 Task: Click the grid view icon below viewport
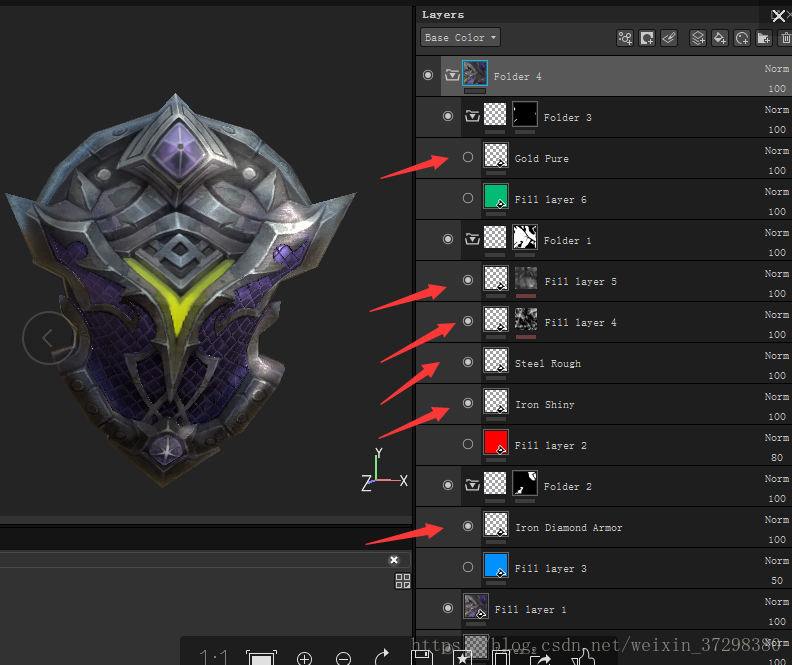403,581
